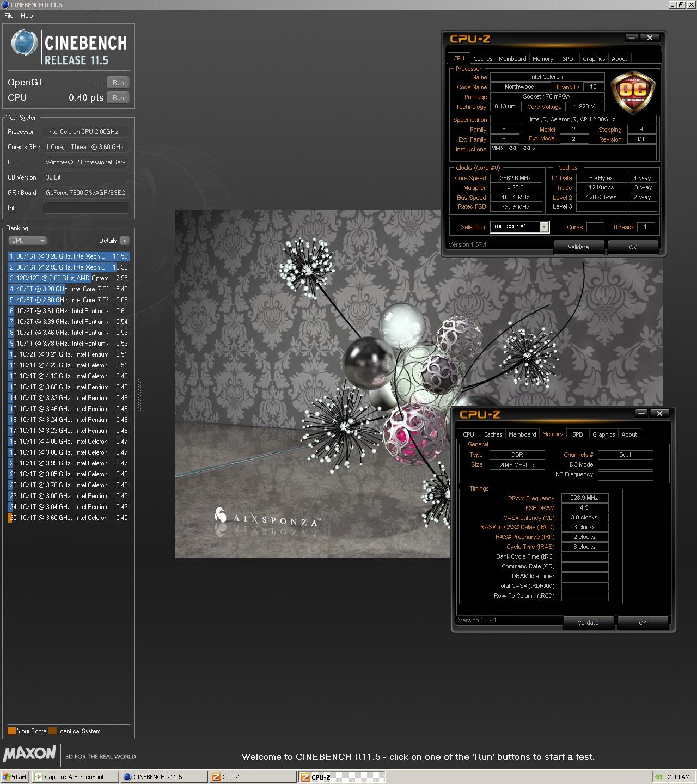Run the CPU benchmark
Image resolution: width=697 pixels, height=784 pixels.
click(118, 97)
